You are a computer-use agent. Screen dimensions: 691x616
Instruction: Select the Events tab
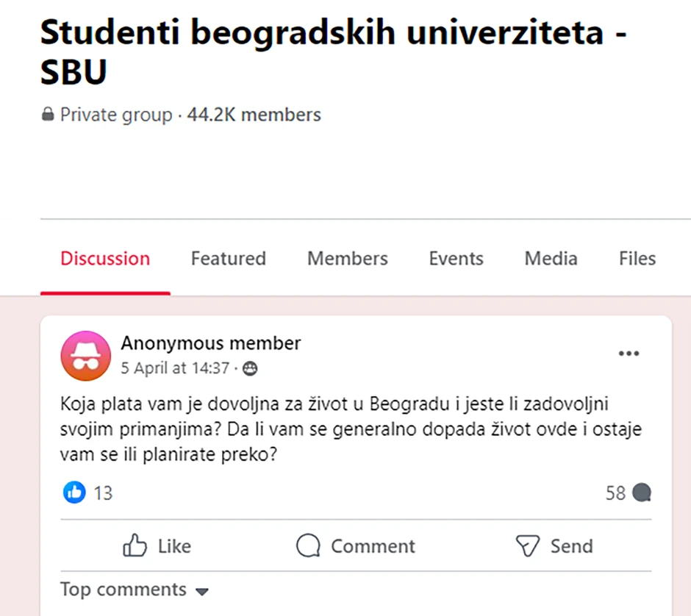point(456,258)
